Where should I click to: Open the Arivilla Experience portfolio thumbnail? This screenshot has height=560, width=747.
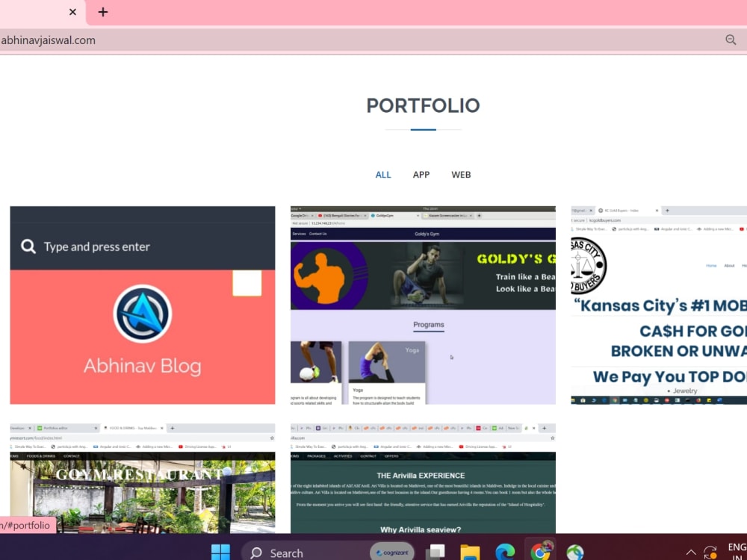point(423,478)
